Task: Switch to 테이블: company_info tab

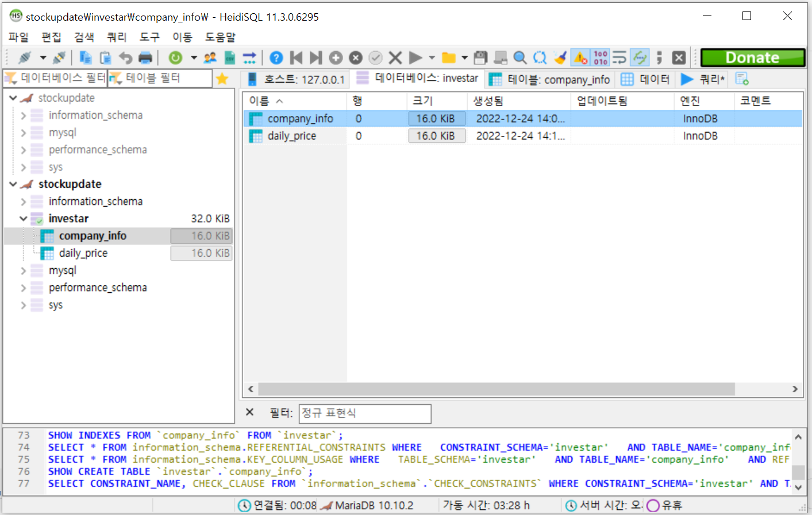Action: click(x=551, y=79)
